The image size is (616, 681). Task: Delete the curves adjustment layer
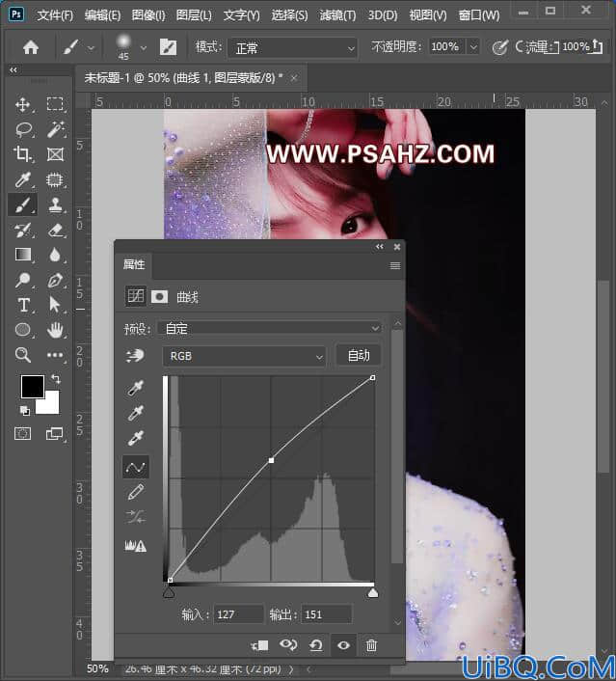[x=371, y=645]
